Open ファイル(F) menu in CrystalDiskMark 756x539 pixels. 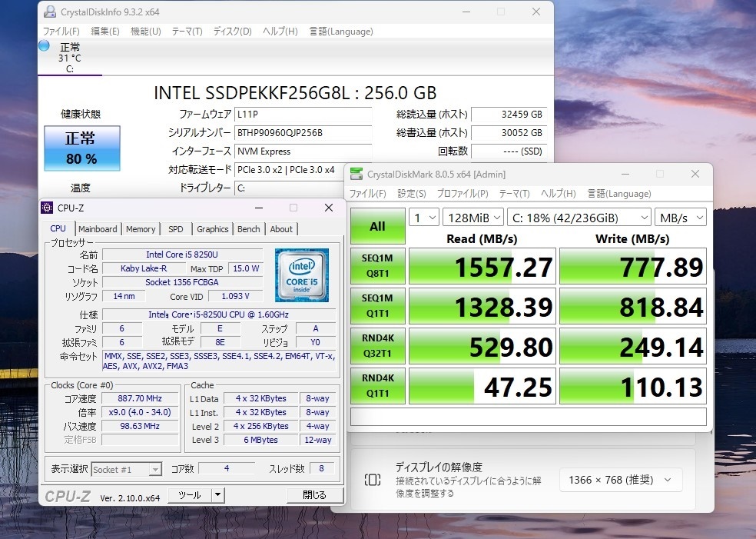[367, 194]
